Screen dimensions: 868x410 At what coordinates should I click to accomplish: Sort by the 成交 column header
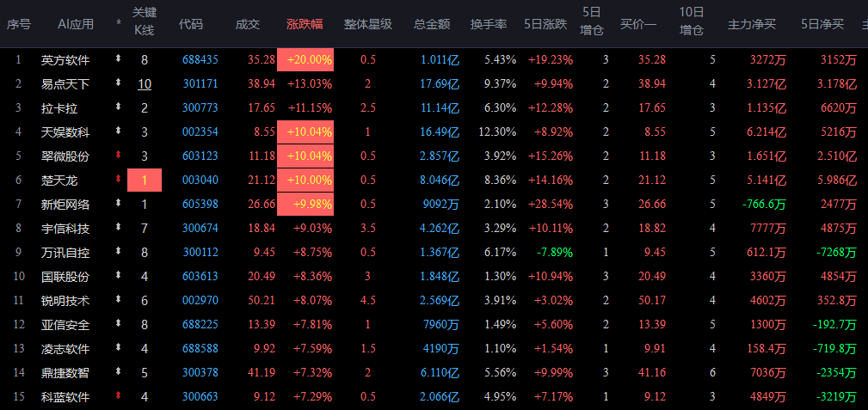pos(248,24)
